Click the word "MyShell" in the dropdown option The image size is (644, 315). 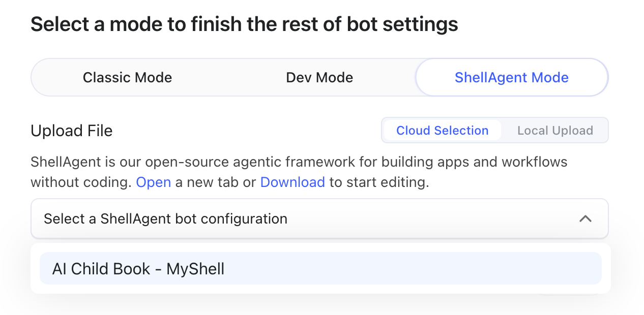195,269
